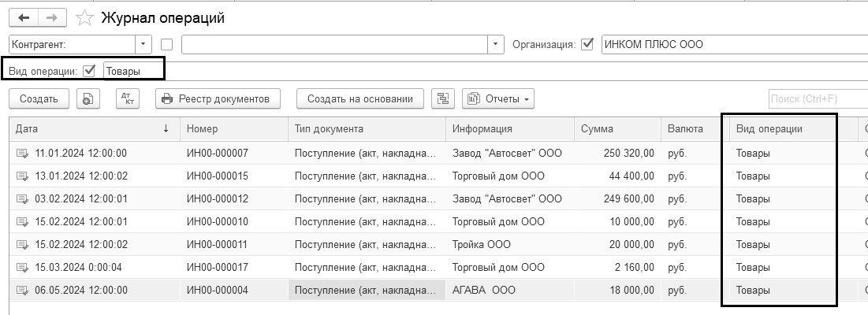The image size is (868, 315).
Task: Focus the Поиск (Ctrl+F) search field
Action: 818,99
